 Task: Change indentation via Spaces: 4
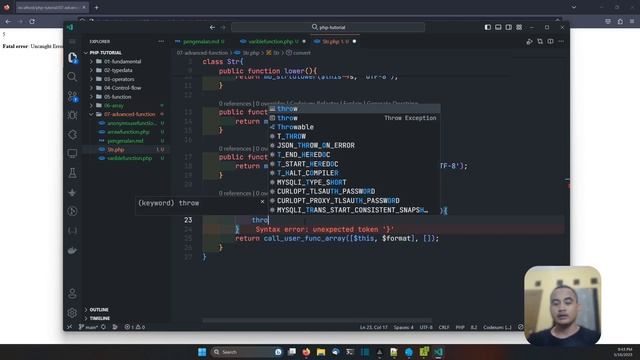(403, 327)
